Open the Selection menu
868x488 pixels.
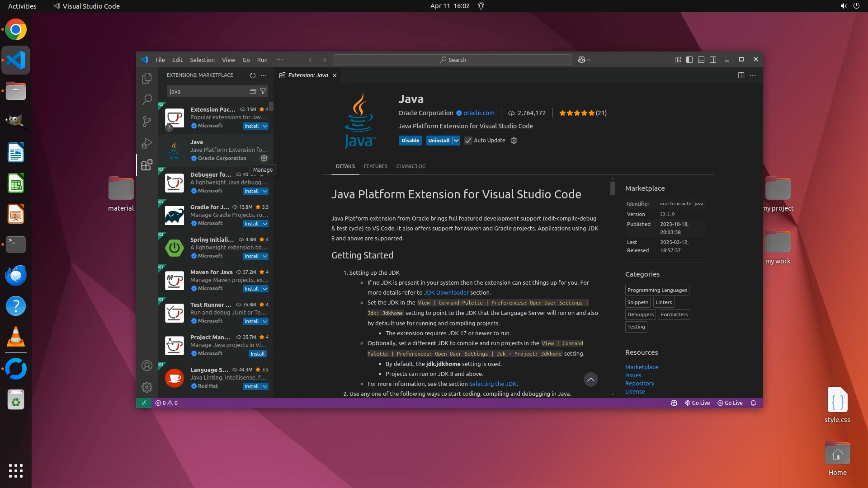click(x=202, y=60)
